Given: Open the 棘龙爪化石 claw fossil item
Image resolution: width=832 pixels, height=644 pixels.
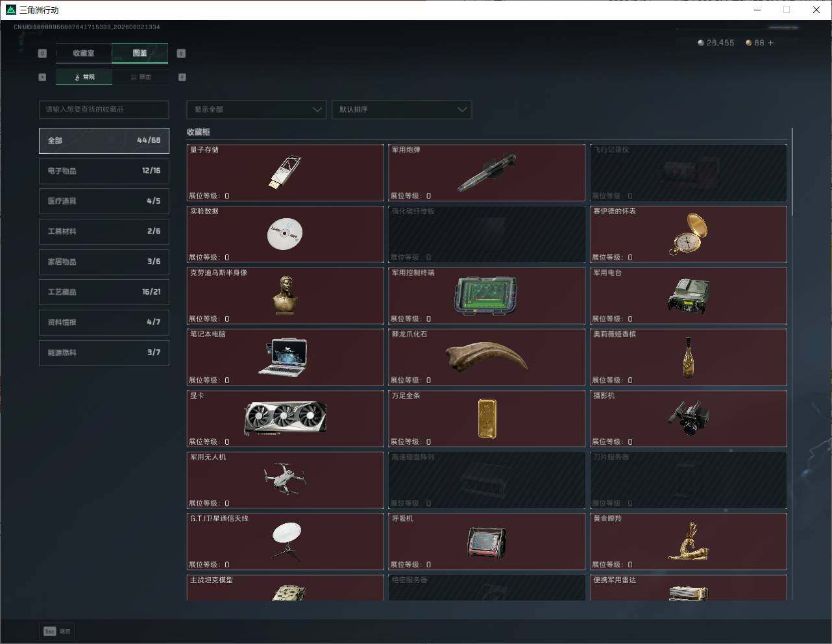Looking at the screenshot, I should click(487, 357).
